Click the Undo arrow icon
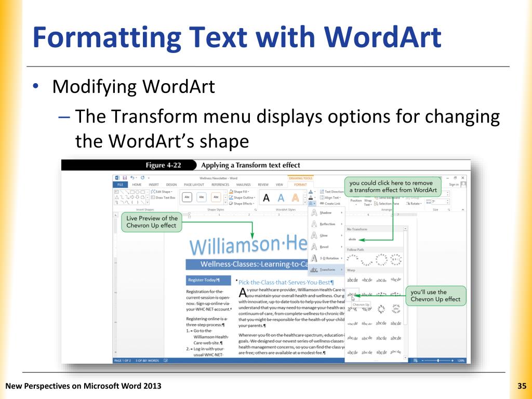The width and height of the screenshot is (532, 399). [x=132, y=178]
